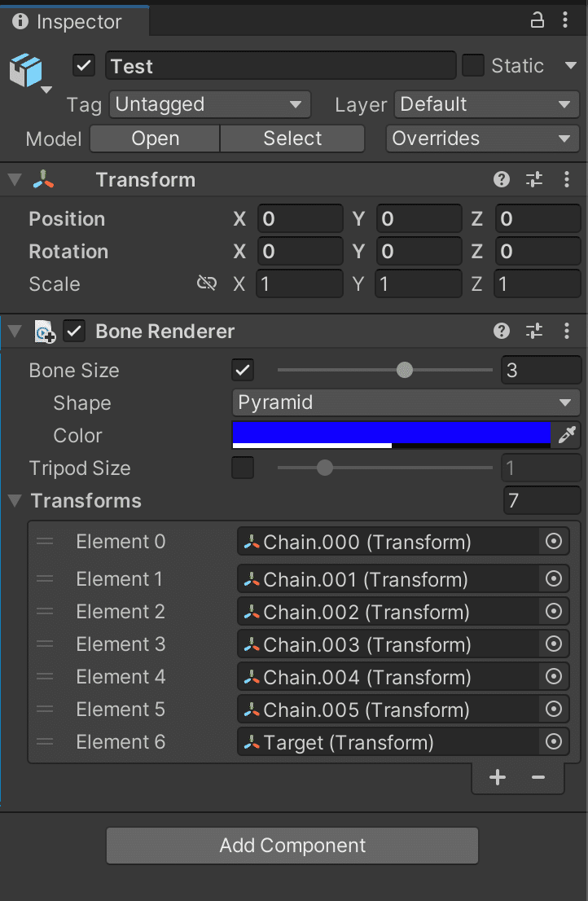Open the object picker for Element 6 Target
Viewport: 588px width, 901px height.
pos(553,741)
